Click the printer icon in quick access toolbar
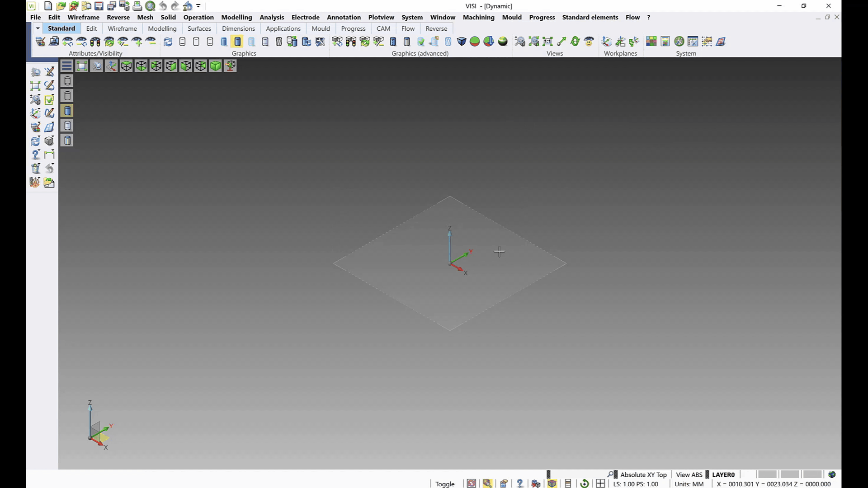The width and height of the screenshot is (868, 488). click(137, 6)
